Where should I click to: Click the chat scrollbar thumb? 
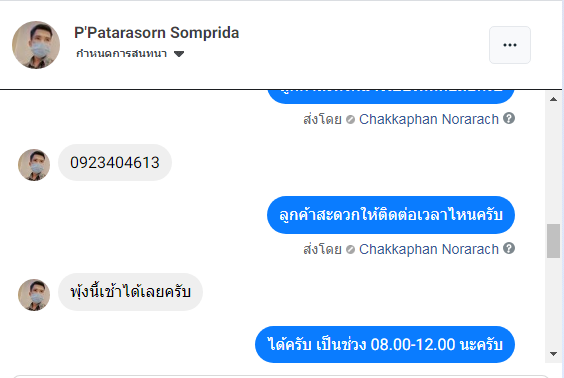(x=553, y=241)
